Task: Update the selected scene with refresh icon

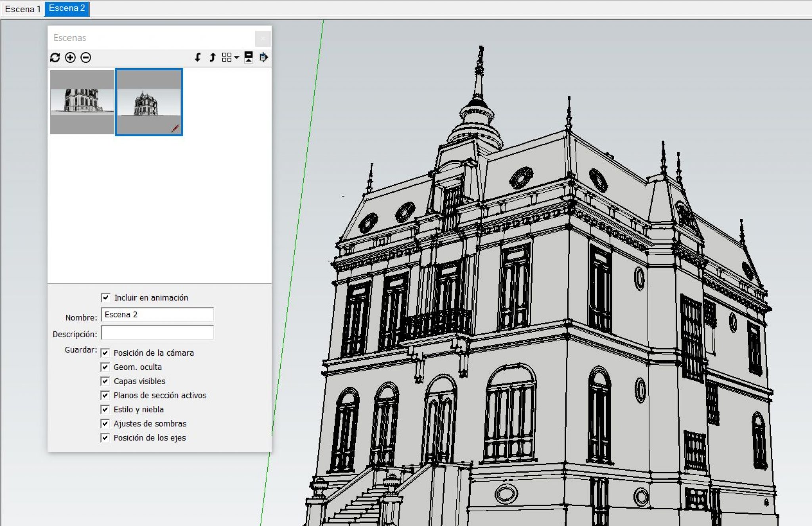Action: 56,58
